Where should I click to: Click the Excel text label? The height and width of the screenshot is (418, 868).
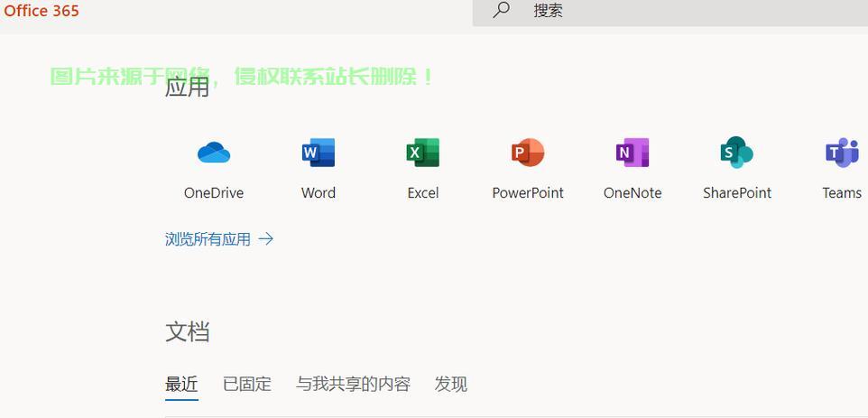423,192
